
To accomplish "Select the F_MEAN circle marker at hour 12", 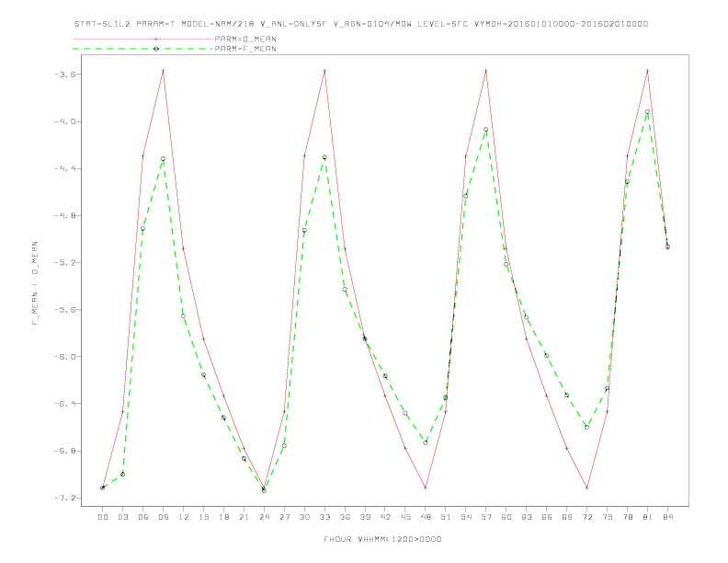I will (184, 316).
